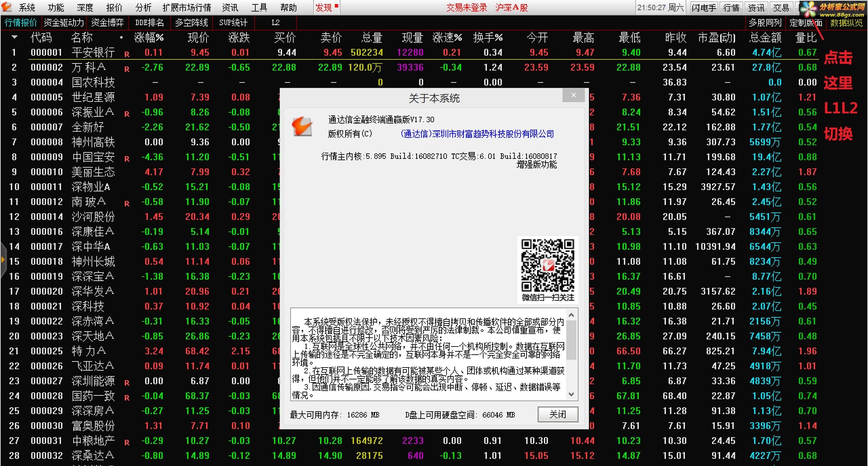This screenshot has height=466, width=868.
Task: Open the 工具 menu
Action: [259, 7]
